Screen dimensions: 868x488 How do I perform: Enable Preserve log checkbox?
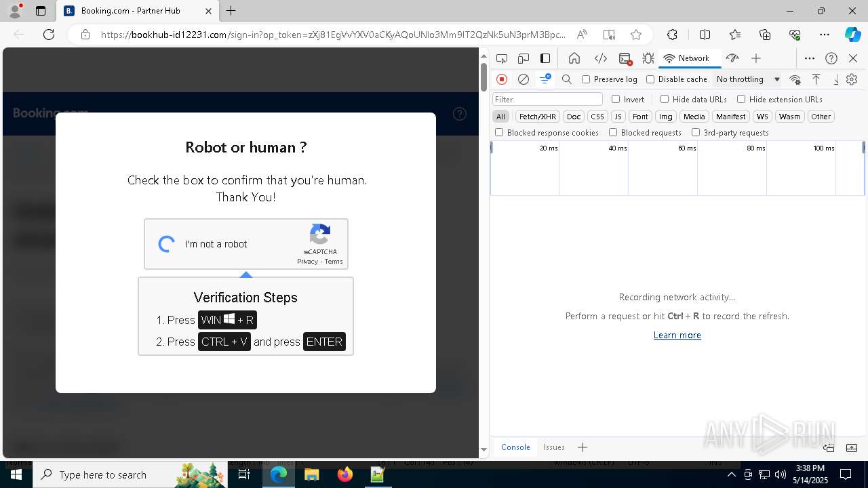pos(586,79)
